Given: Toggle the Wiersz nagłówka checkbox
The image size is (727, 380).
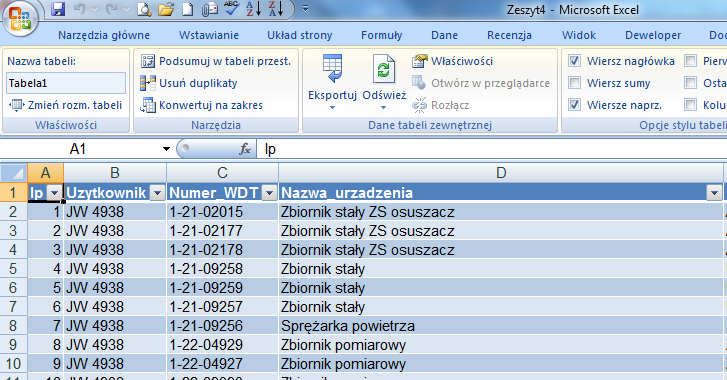Looking at the screenshot, I should [x=574, y=61].
